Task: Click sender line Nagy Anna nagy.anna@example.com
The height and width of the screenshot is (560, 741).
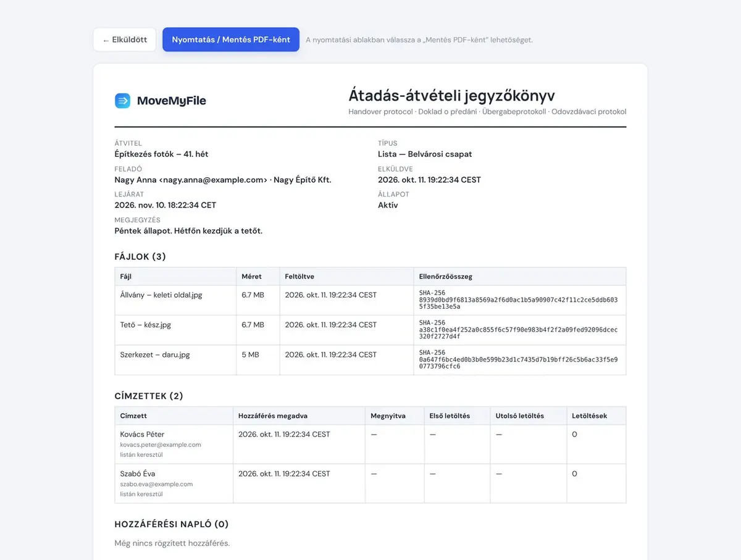Action: click(223, 180)
